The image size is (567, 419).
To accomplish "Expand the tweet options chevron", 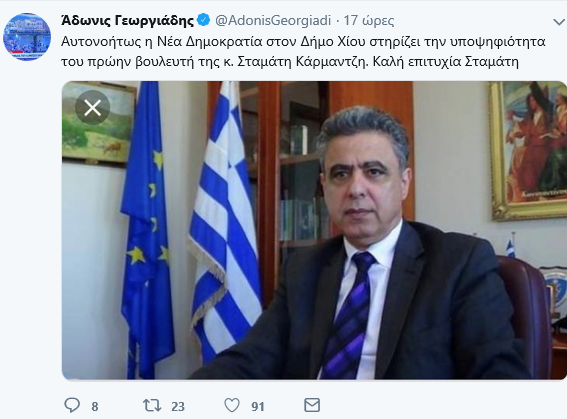I will tap(559, 22).
